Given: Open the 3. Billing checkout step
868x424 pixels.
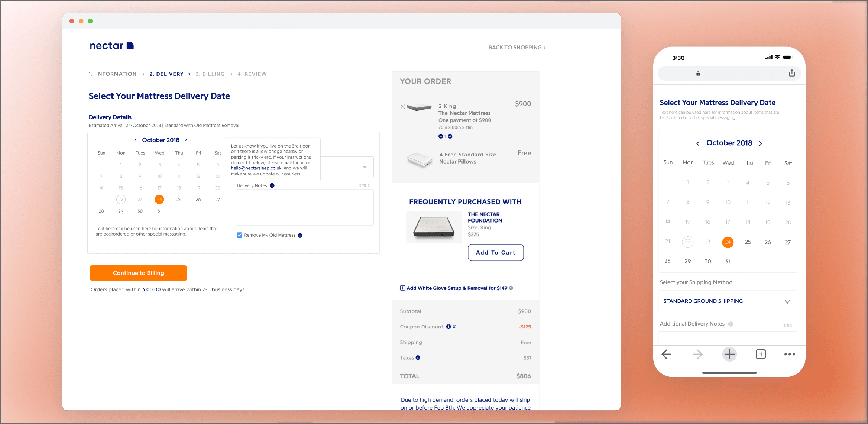Looking at the screenshot, I should point(210,74).
